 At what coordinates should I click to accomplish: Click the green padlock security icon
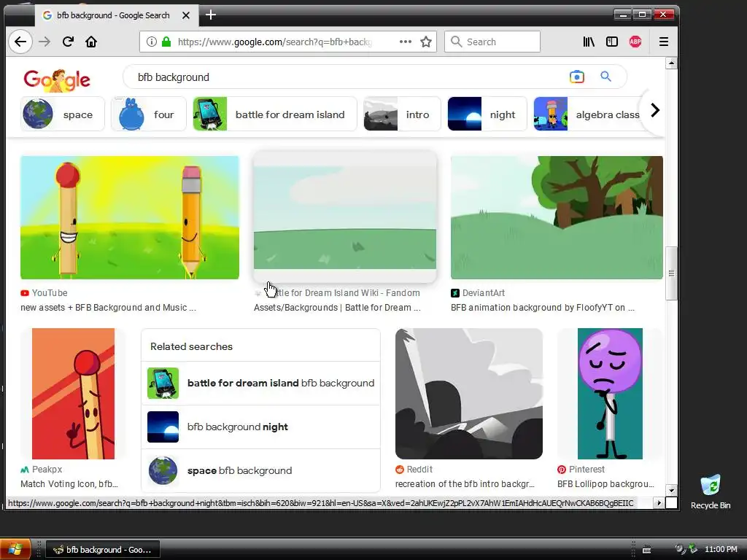tap(166, 42)
